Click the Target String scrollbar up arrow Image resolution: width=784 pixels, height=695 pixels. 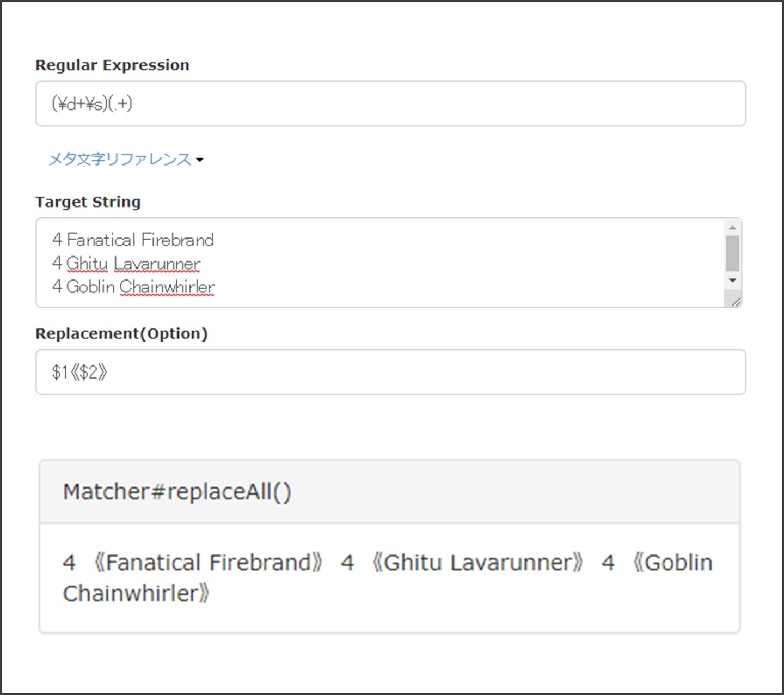732,227
